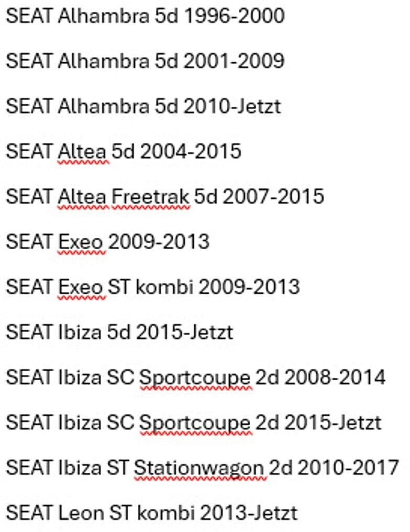Click the text 2013-Jetzt
Image resolution: width=410 pixels, height=532 pixels.
248,513
